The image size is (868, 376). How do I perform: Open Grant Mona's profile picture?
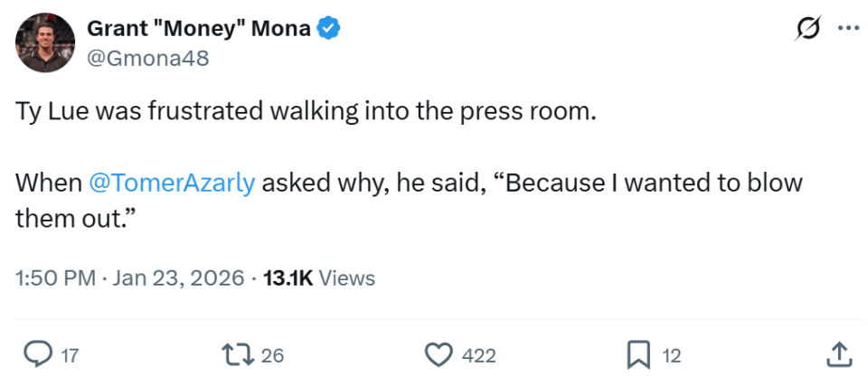coord(45,42)
